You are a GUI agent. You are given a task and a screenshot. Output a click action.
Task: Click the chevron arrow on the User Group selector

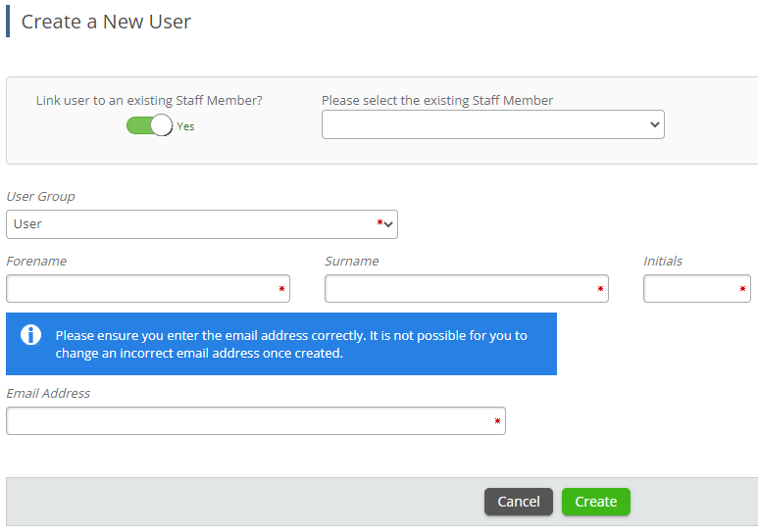(389, 224)
